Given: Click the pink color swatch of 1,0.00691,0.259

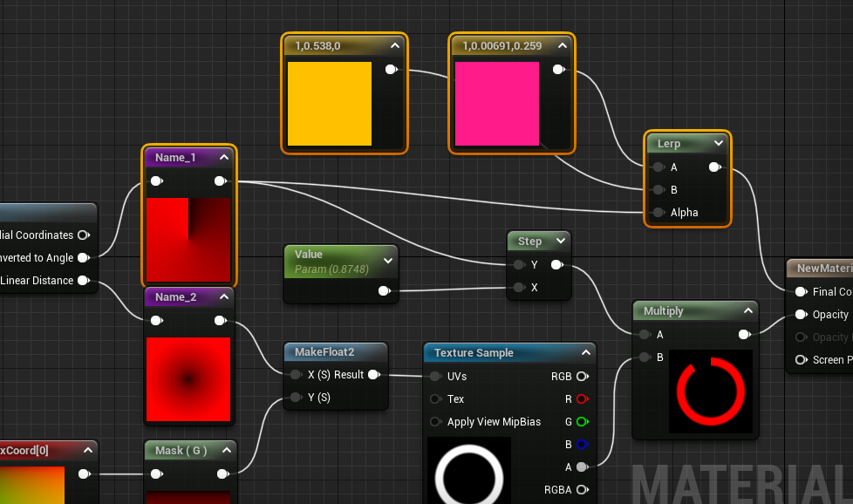Looking at the screenshot, I should [497, 103].
